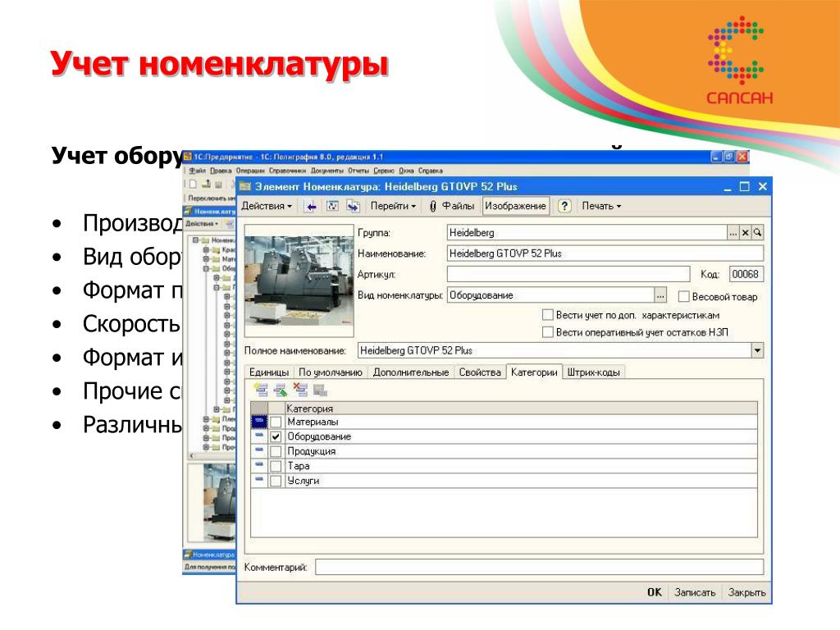This screenshot has width=840, height=630.
Task: Check the Услуги category checkbox
Action: click(276, 481)
